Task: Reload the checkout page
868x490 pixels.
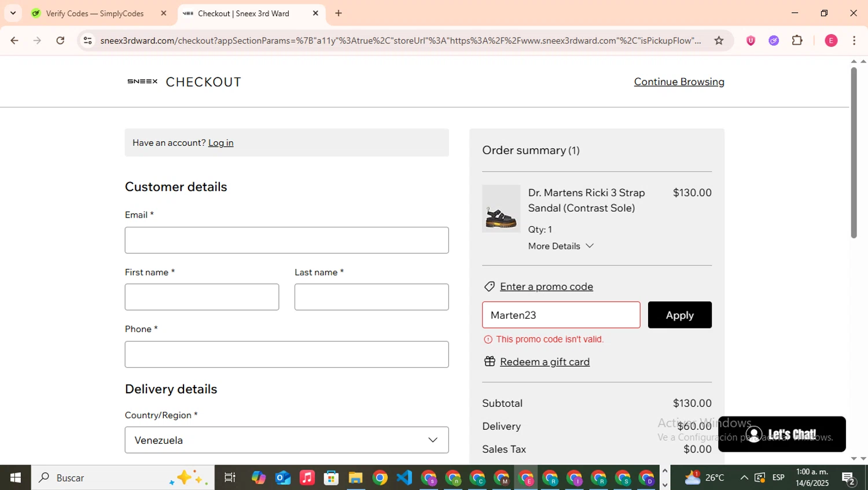Action: point(60,40)
